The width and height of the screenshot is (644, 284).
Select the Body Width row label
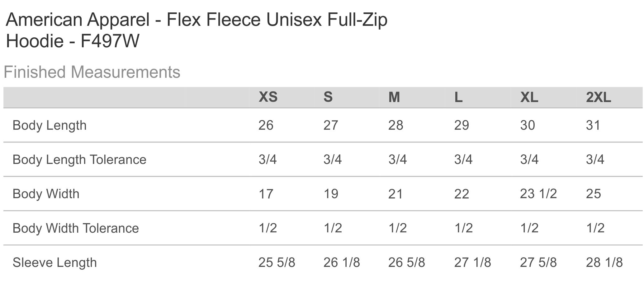tap(46, 194)
